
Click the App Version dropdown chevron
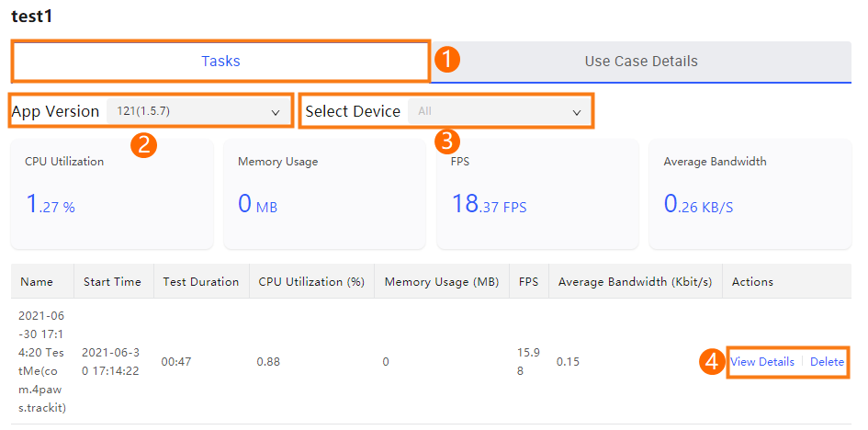pos(276,112)
